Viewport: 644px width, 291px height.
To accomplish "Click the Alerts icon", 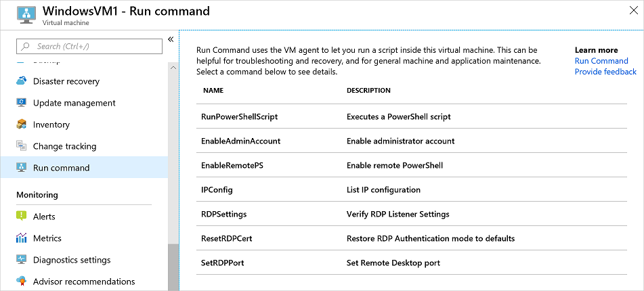I will [21, 217].
